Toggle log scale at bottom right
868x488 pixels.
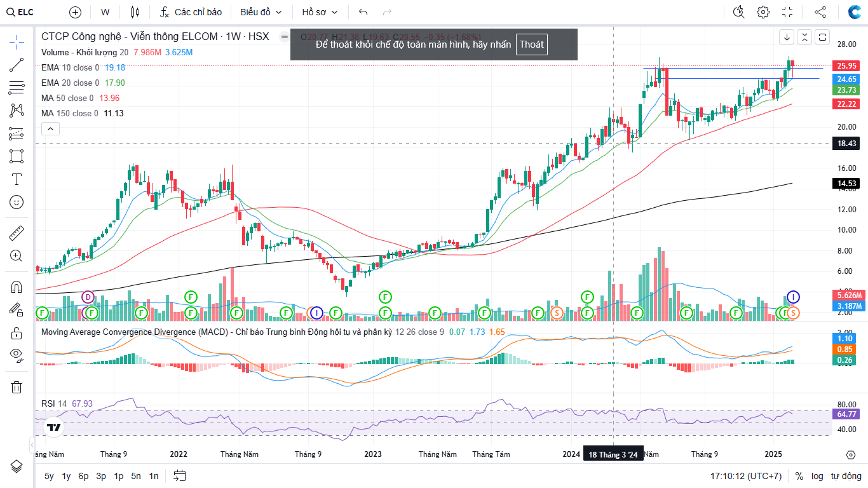(x=817, y=476)
